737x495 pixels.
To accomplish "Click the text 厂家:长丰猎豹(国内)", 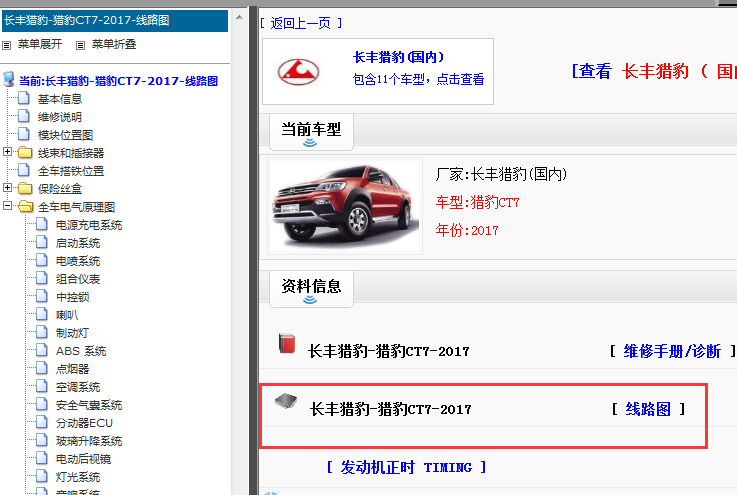I will 501,174.
